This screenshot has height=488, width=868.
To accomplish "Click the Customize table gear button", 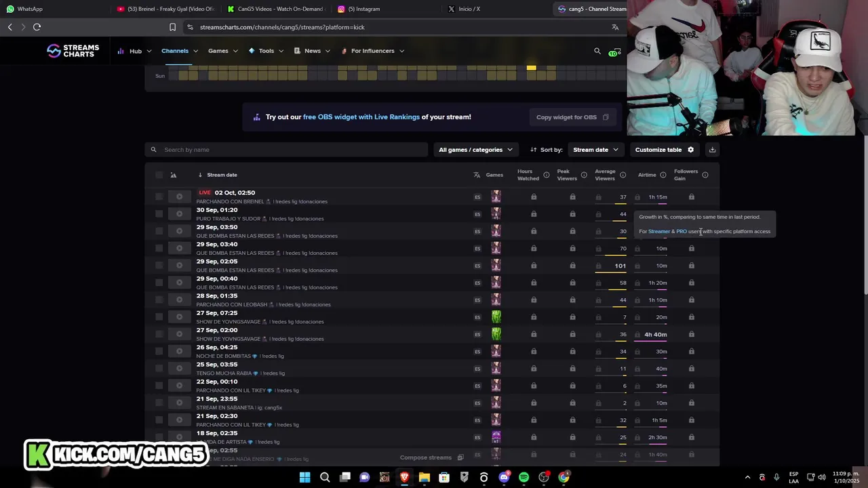I will (665, 150).
